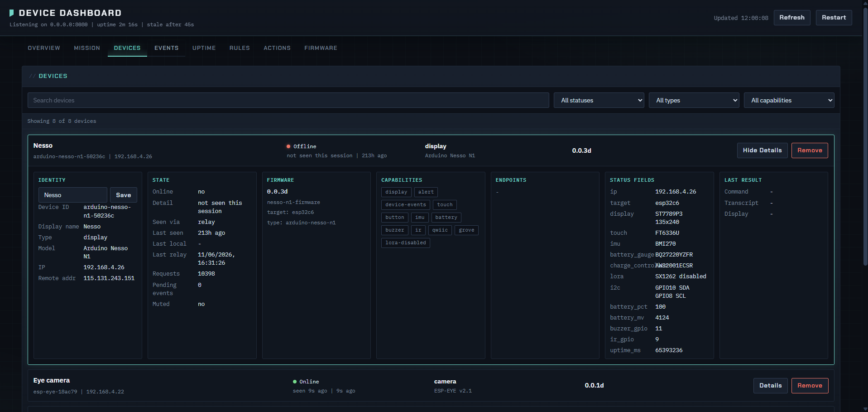Click the Updated 12:00:08 timestamp
Image resolution: width=868 pixels, height=412 pixels.
coord(741,18)
